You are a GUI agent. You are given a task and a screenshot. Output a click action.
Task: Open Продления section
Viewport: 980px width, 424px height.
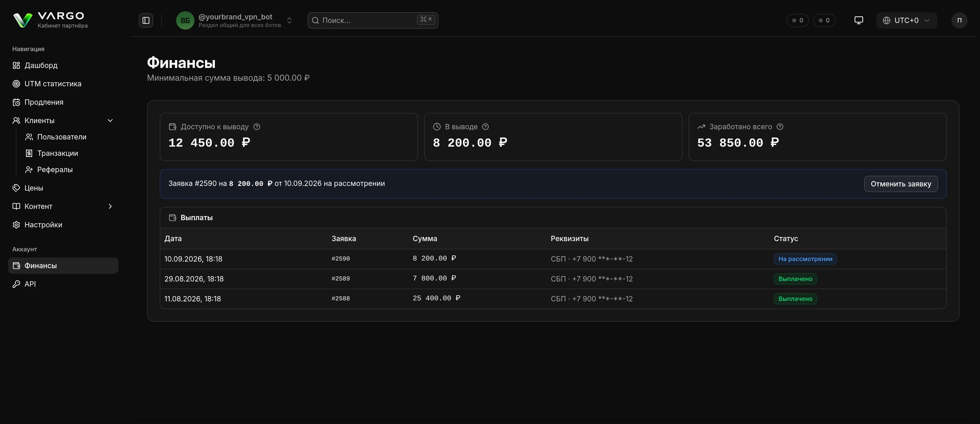tap(63, 102)
